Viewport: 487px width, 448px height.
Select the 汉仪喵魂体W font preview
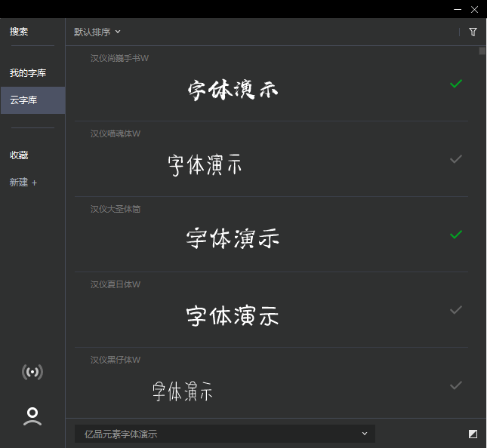click(x=205, y=165)
